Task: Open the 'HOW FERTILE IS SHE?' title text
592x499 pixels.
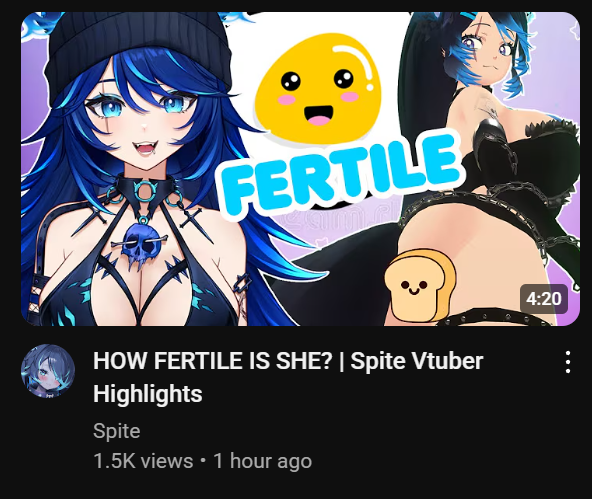Action: click(x=213, y=361)
